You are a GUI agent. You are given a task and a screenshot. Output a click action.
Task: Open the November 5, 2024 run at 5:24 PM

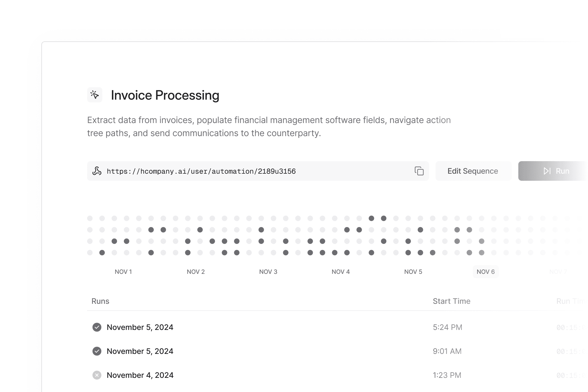[338, 327]
